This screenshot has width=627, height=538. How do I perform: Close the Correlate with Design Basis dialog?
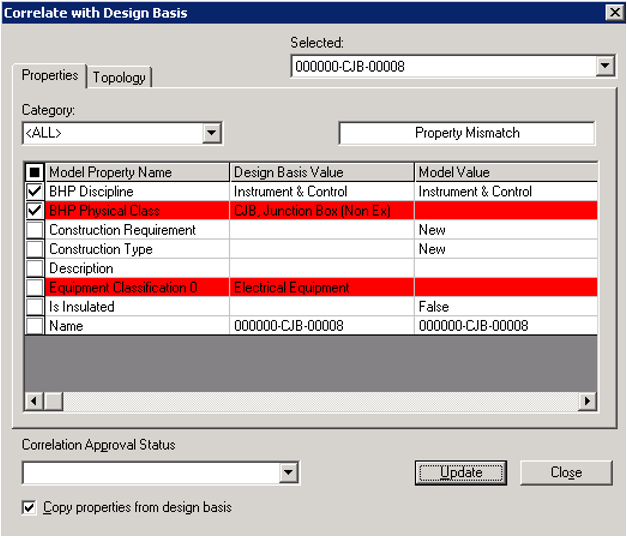(612, 12)
